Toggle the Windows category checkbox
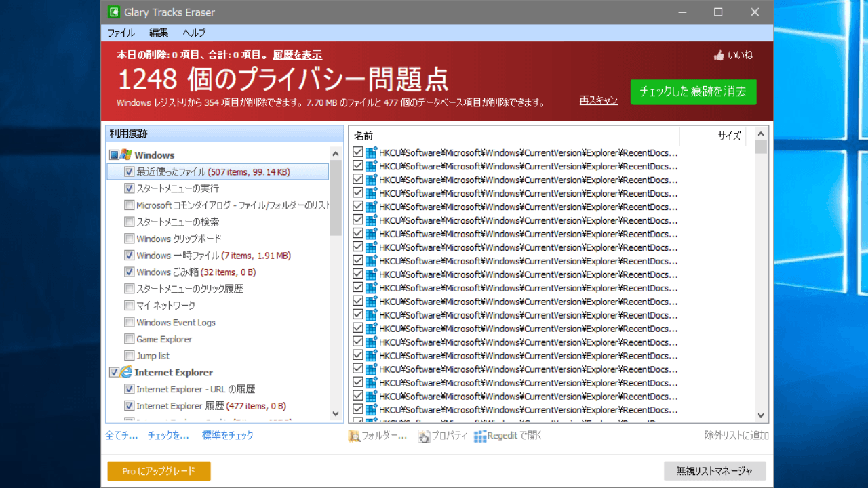This screenshot has height=488, width=868. click(114, 155)
